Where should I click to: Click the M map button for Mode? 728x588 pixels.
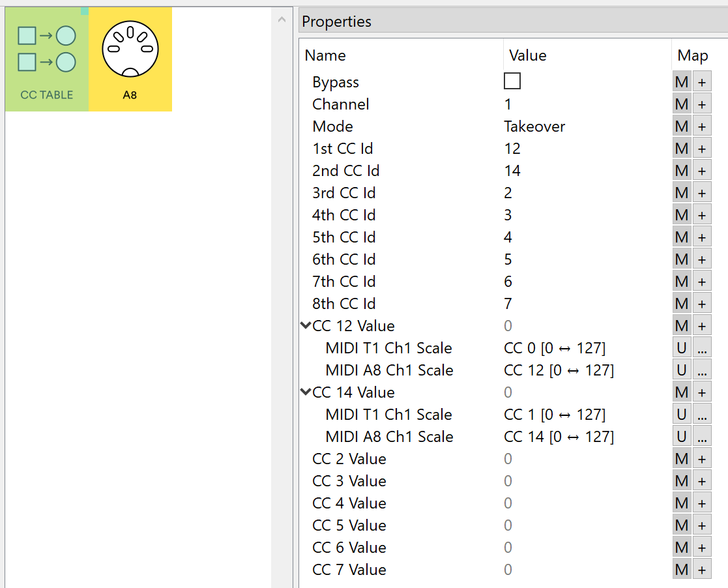(x=682, y=126)
